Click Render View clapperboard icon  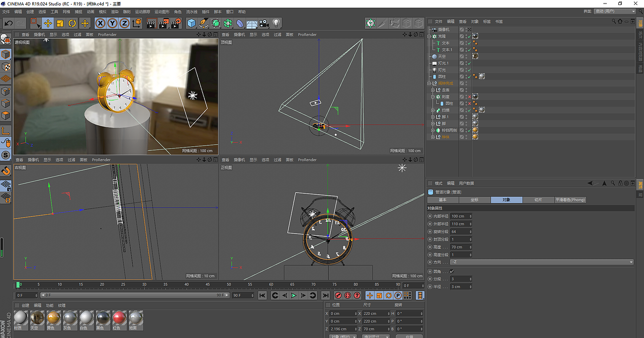click(151, 23)
